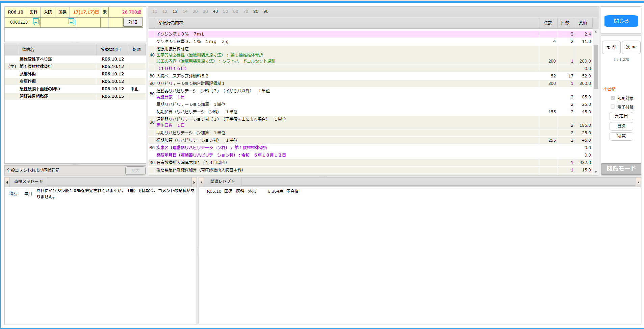Jump to section 90 in number tabs
Screen dimensions: 644x329
[x=266, y=11]
